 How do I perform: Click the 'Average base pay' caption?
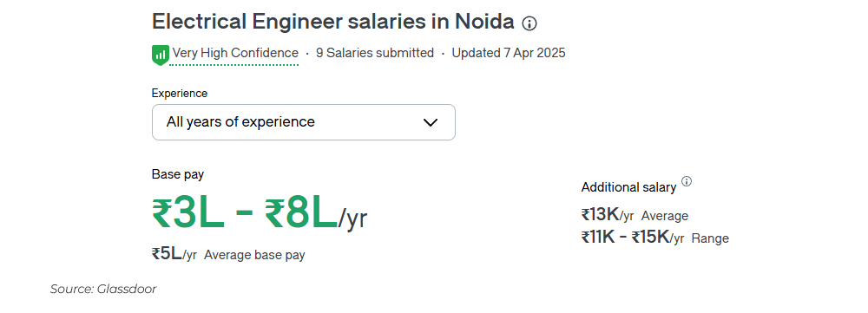(x=254, y=256)
